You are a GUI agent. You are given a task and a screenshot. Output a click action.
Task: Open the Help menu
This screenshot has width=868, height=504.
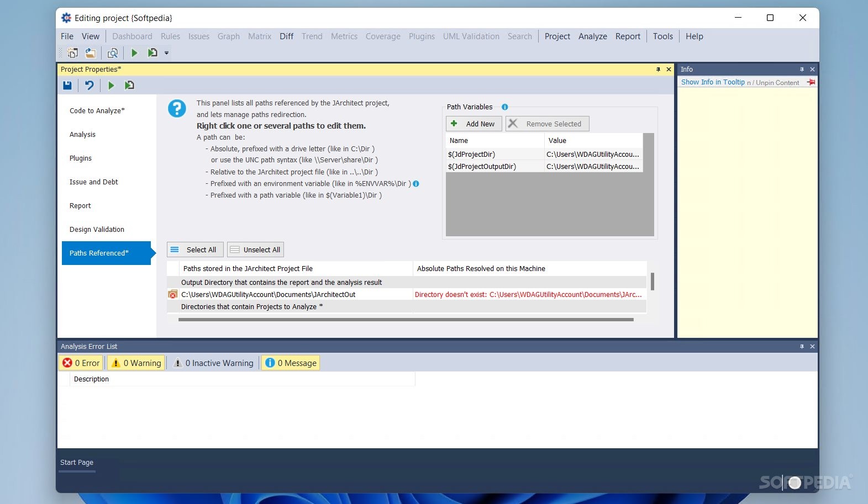695,36
